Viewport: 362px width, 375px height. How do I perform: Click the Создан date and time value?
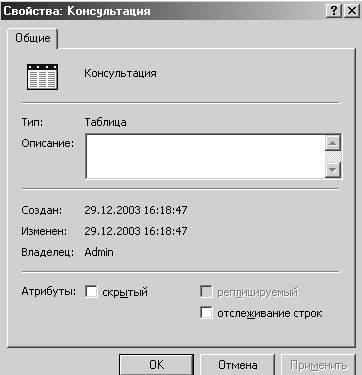coord(136,210)
